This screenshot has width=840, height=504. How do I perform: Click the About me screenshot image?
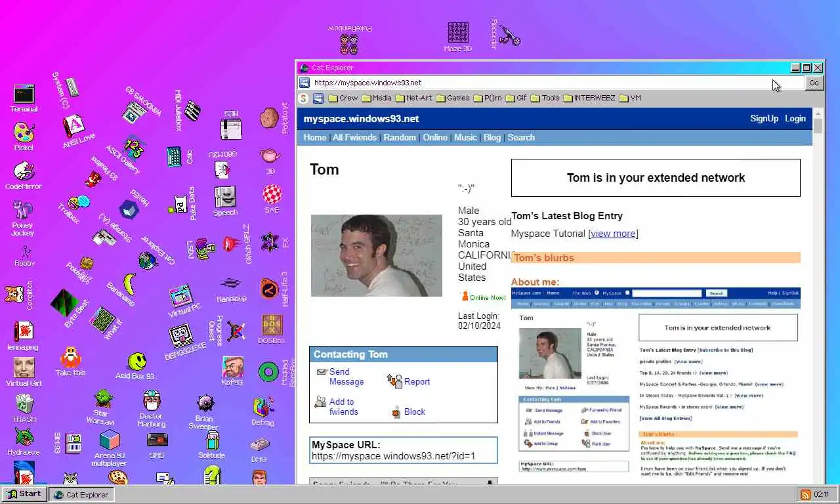[656, 385]
